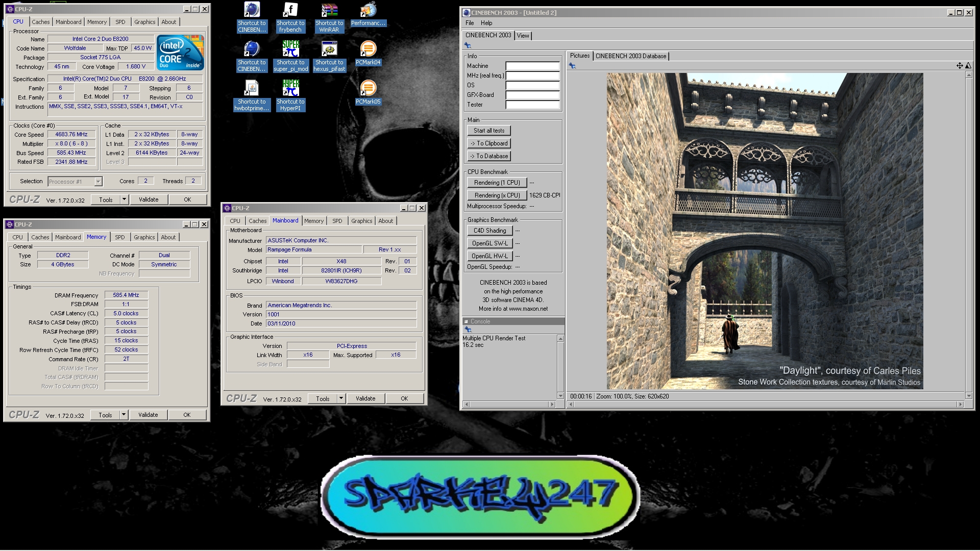Select the Mainboard tab in the CPU-Z Memory window
The width and height of the screenshot is (980, 551).
point(68,237)
